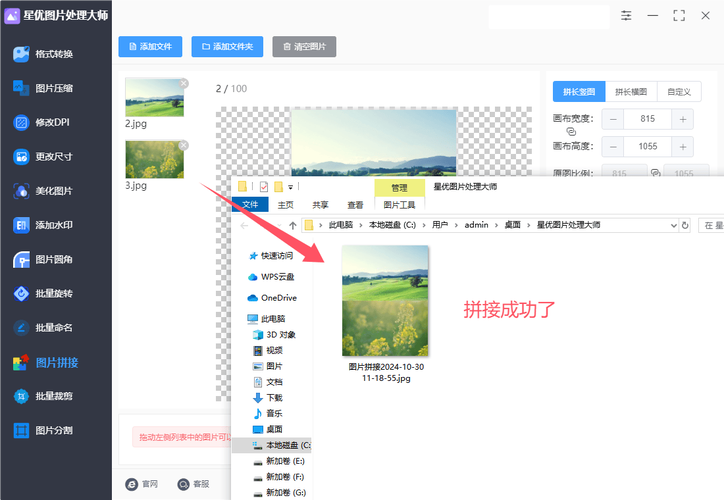The width and height of the screenshot is (724, 500).
Task: Remove 2.jpg using its close badge
Action: pos(184,83)
